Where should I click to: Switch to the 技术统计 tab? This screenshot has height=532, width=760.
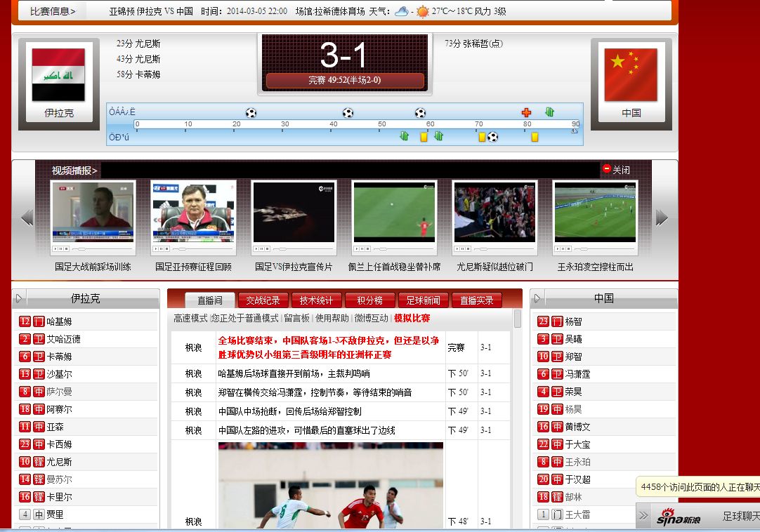point(316,300)
